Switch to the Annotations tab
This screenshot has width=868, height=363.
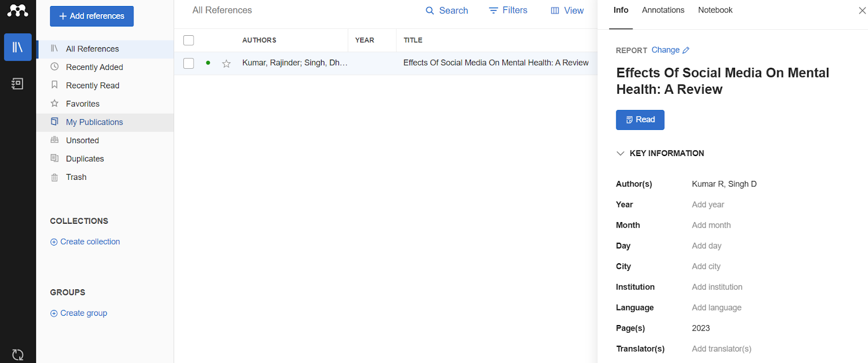[x=663, y=10]
